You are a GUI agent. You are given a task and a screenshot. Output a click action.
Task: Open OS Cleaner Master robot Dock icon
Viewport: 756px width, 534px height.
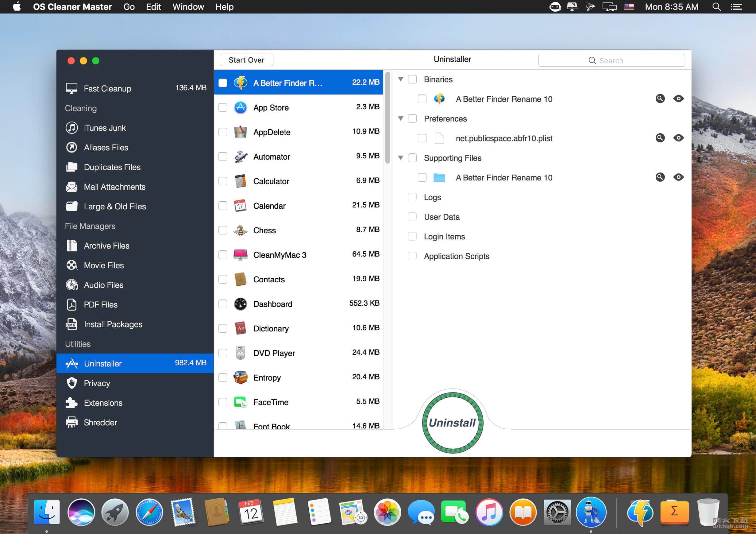pyautogui.click(x=591, y=512)
